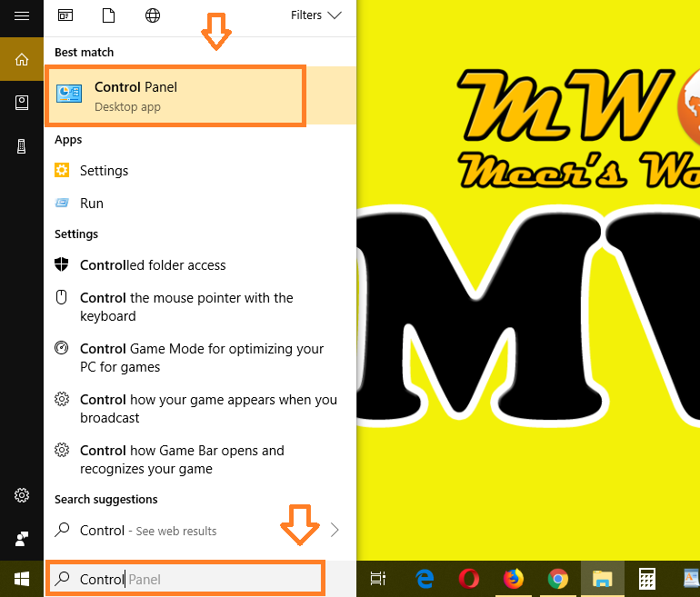
Task: Expand the hamburger menu in the search panel
Action: (x=22, y=16)
